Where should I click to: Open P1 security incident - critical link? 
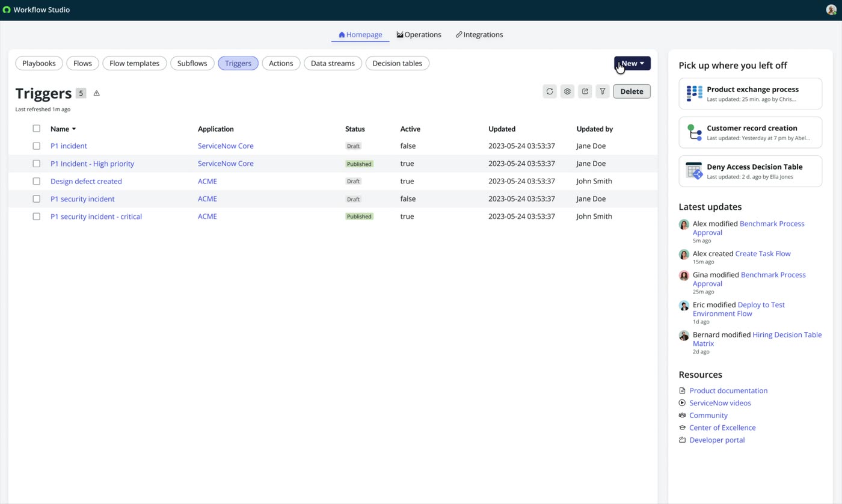point(96,217)
